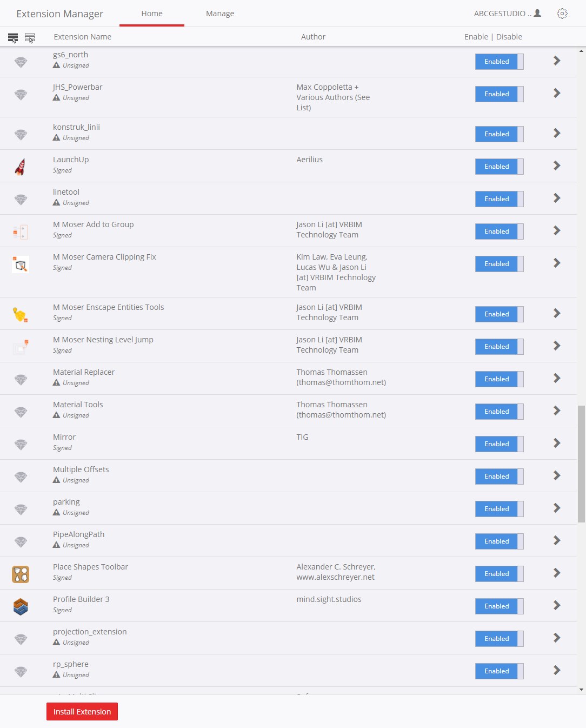Select the Home tab
This screenshot has height=728, width=586.
click(152, 14)
